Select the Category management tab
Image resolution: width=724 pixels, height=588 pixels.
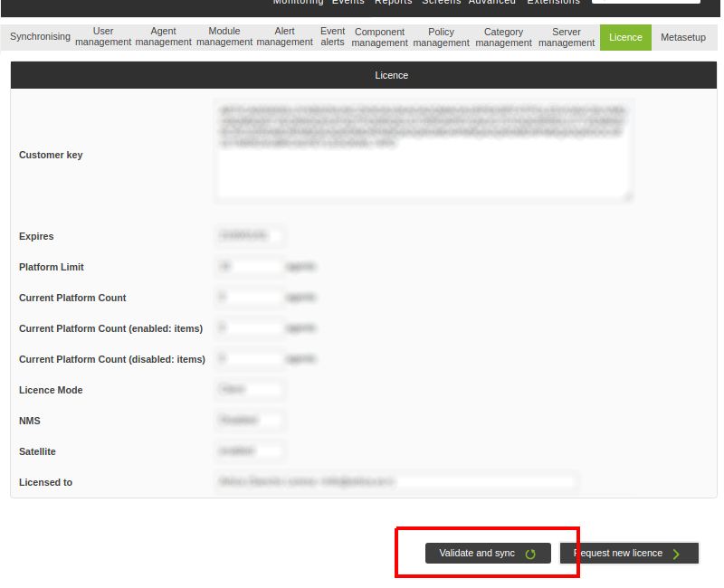click(503, 37)
